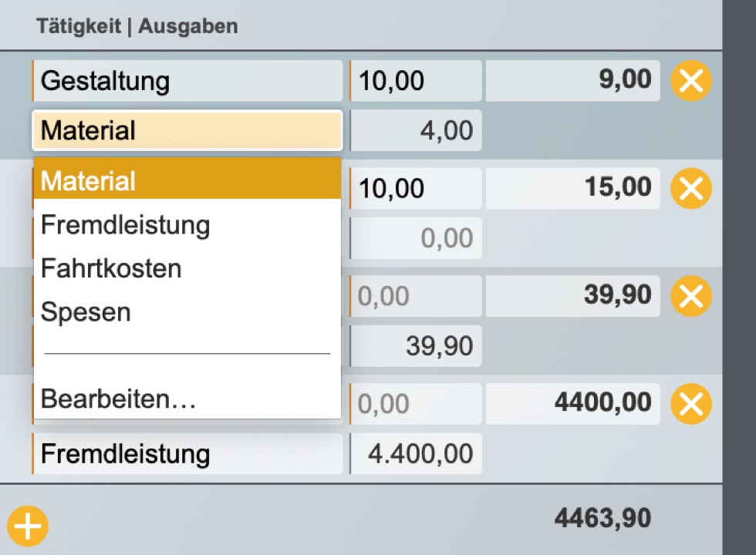Image resolution: width=756 pixels, height=555 pixels.
Task: Delete the row totaling 15,00
Action: click(690, 189)
